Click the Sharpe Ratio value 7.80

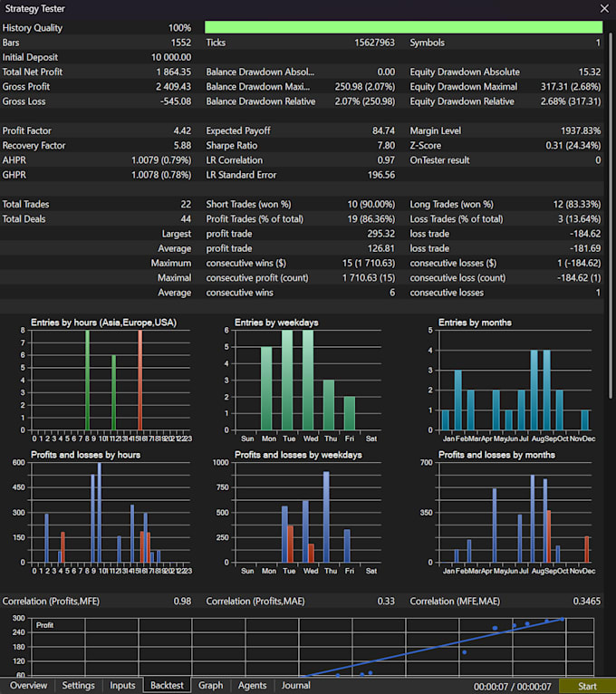pos(386,145)
